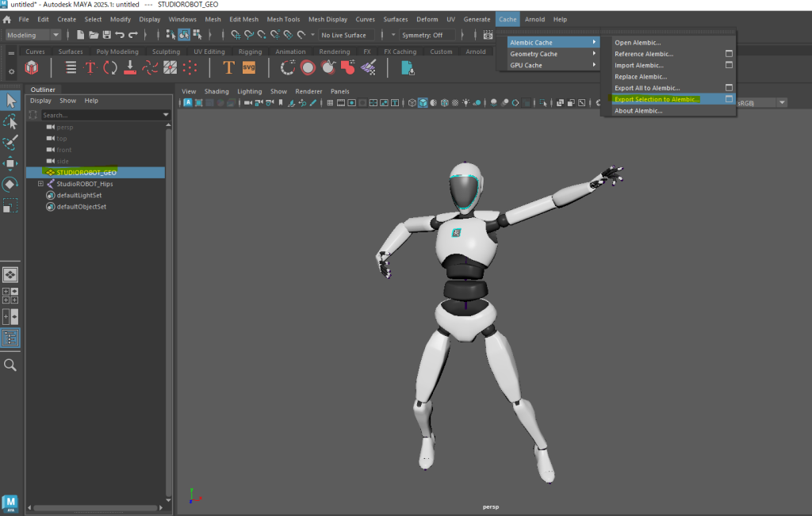This screenshot has height=516, width=812.
Task: Choose the Paint Selection tool
Action: click(x=10, y=143)
